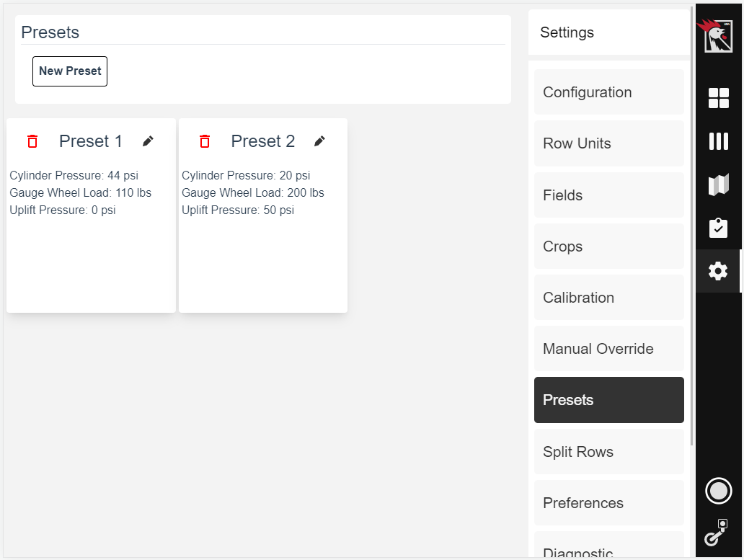Delete Preset 2 with trash icon
This screenshot has height=560, width=744.
click(205, 141)
